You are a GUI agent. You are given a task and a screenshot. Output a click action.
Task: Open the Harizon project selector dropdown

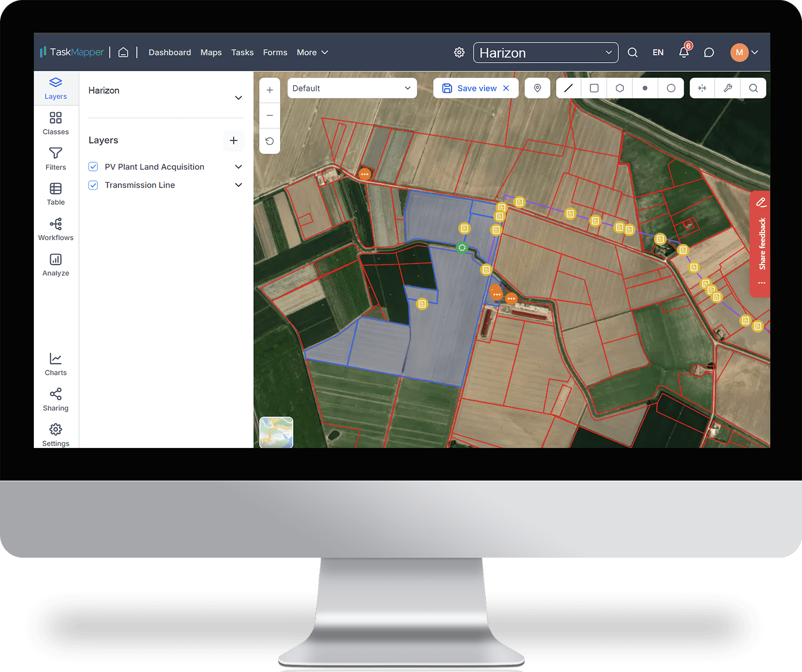click(x=546, y=53)
